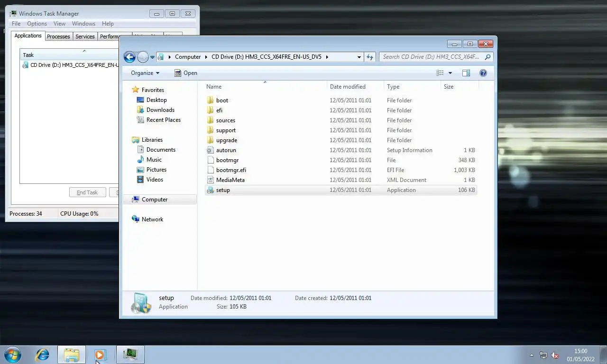Select Downloads in the navigation pane
607x364 pixels.
160,110
